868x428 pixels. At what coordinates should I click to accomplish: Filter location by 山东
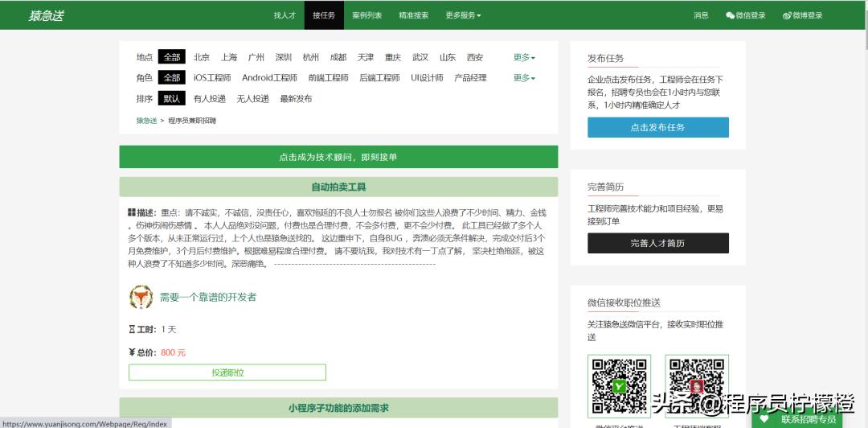(448, 57)
